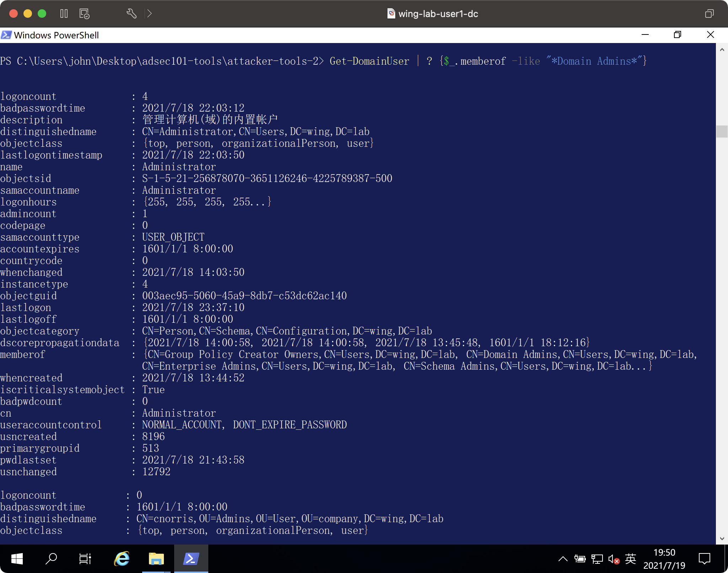The image size is (728, 573).
Task: Click distinguishedname CN=Administrator value
Action: click(256, 132)
